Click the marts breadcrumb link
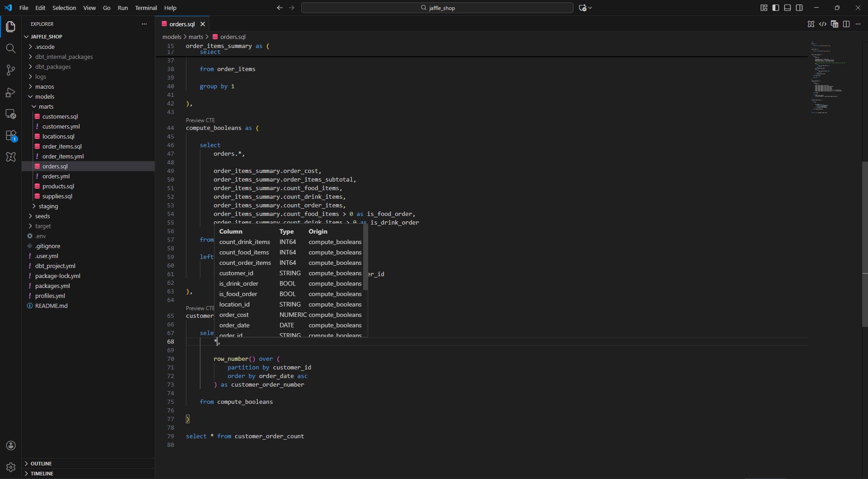The height and width of the screenshot is (479, 868). click(196, 37)
